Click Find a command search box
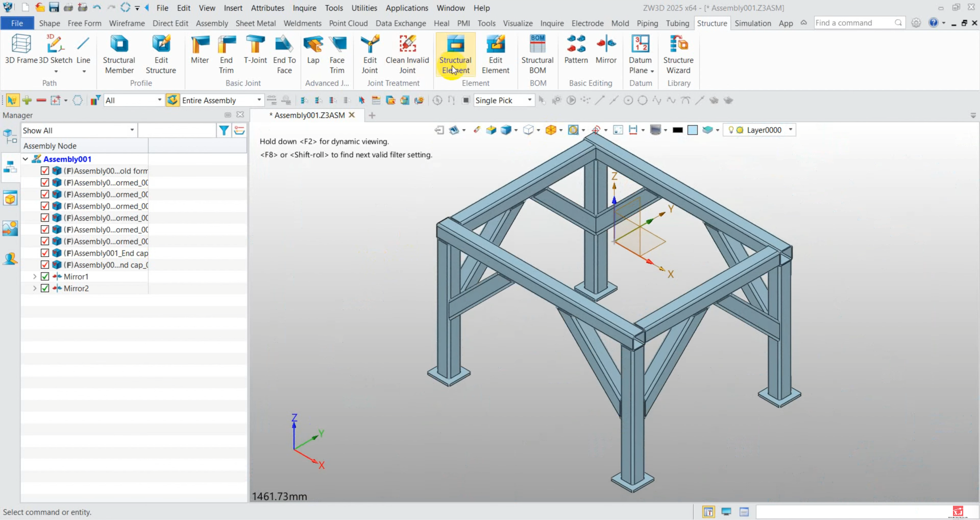The image size is (980, 520). (857, 22)
